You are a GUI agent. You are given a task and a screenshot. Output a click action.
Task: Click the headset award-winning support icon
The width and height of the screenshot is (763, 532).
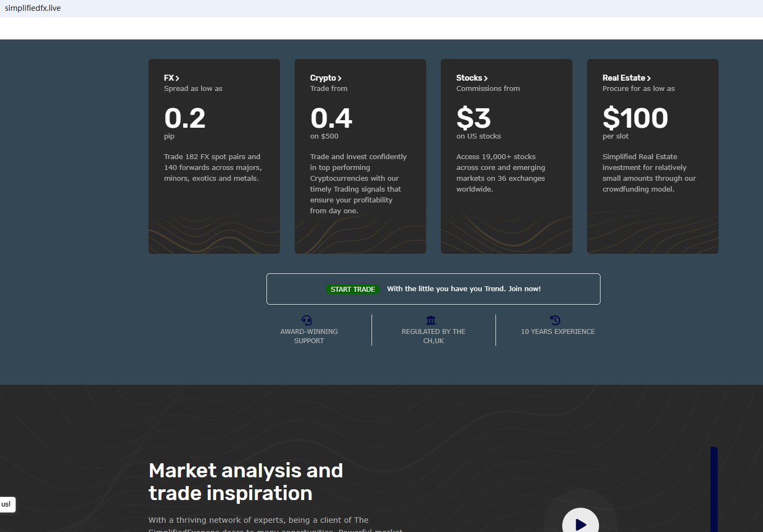306,320
